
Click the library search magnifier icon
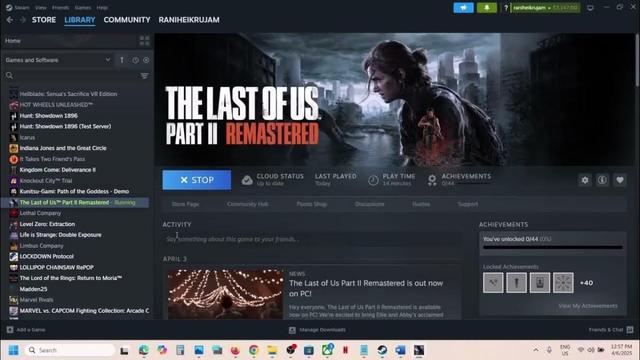point(9,76)
